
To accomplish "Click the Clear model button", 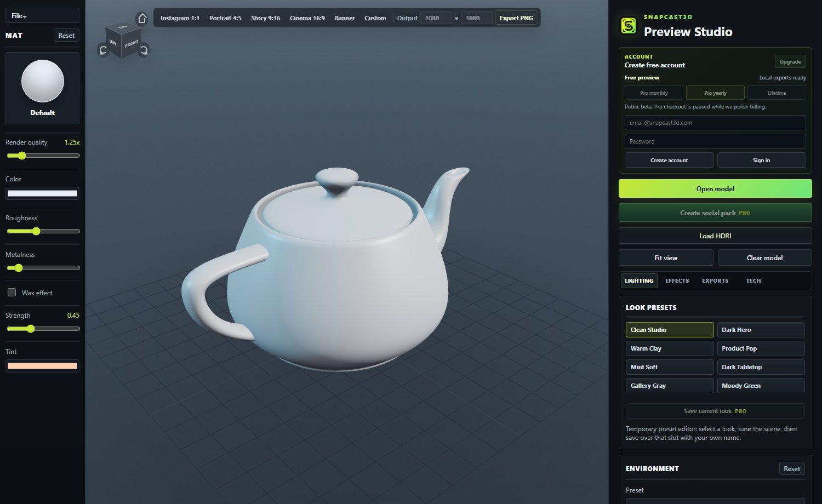I will (764, 257).
